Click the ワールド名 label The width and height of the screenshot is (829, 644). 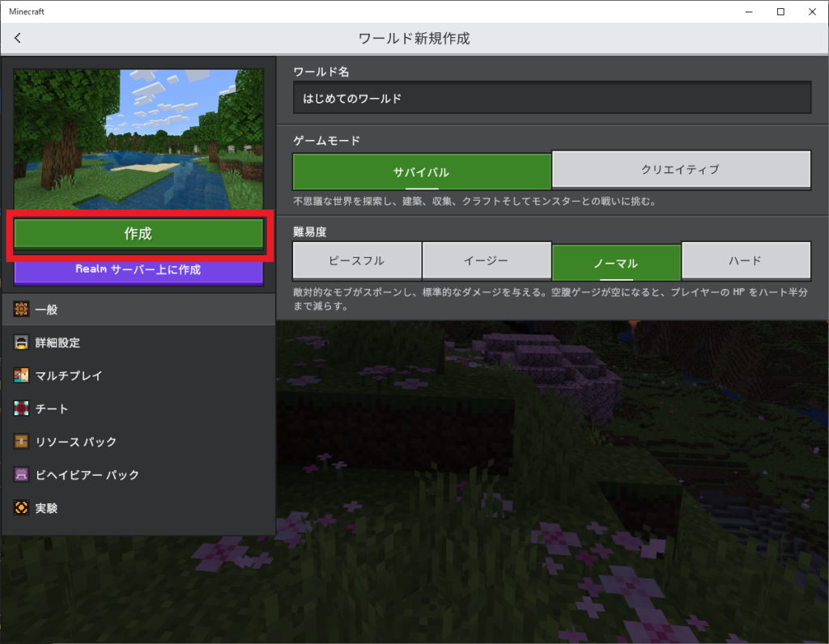[321, 72]
